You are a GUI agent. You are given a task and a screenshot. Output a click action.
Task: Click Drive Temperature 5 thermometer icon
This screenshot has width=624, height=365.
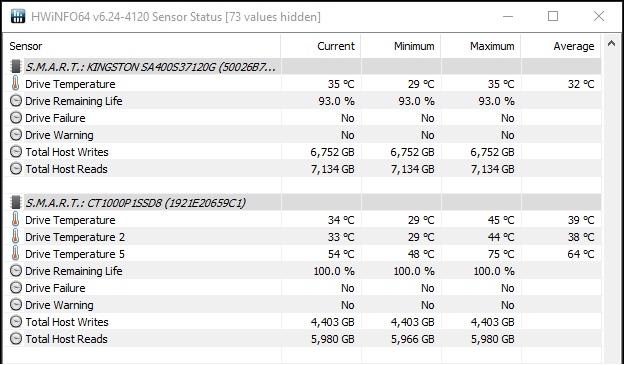pos(16,254)
